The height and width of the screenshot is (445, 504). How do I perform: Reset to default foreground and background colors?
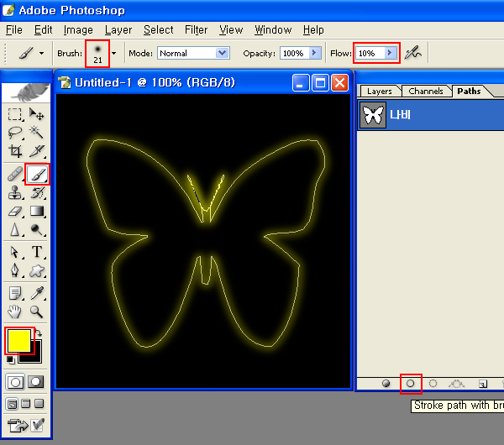click(10, 360)
